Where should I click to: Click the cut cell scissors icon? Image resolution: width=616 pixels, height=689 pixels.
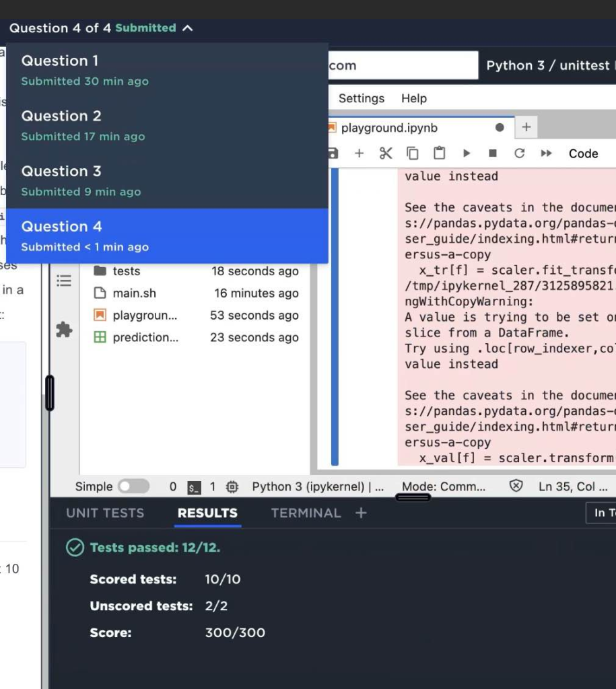(x=386, y=153)
